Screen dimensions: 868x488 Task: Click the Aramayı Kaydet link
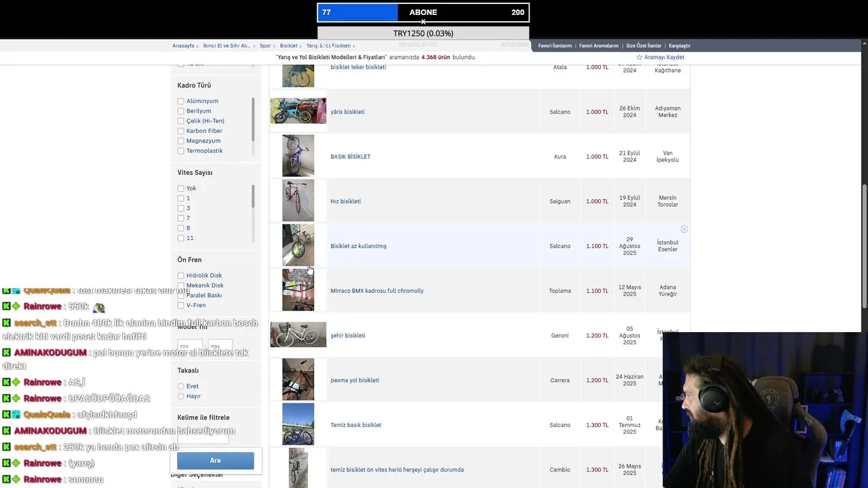pyautogui.click(x=664, y=57)
